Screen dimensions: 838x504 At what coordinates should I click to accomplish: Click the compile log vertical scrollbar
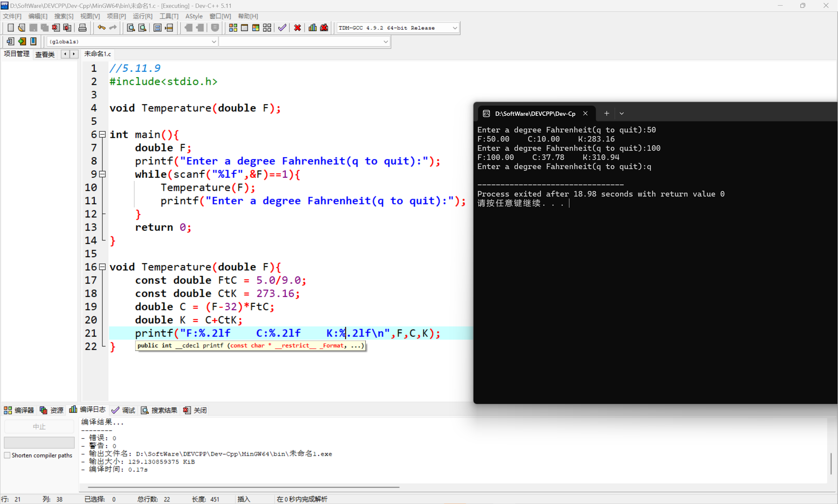tap(831, 463)
